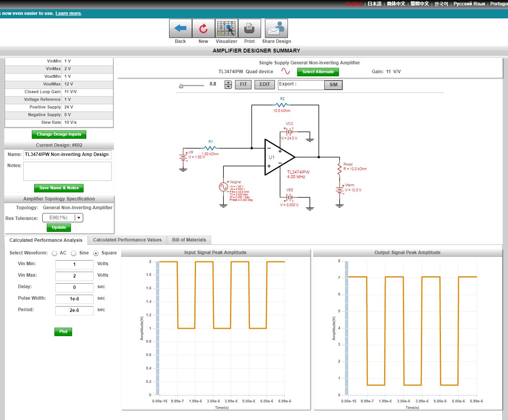Image resolution: width=508 pixels, height=420 pixels.
Task: Click the Slew Rate value 10 V/s
Action: click(x=71, y=123)
